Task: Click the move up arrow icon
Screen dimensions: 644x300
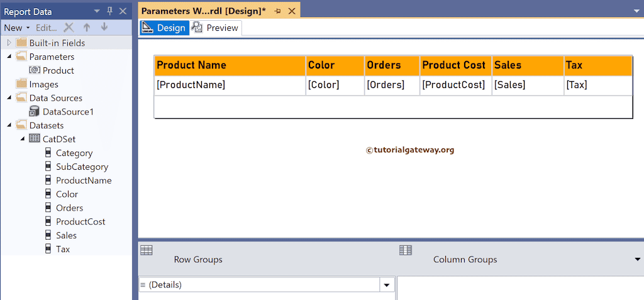Action: [87, 28]
